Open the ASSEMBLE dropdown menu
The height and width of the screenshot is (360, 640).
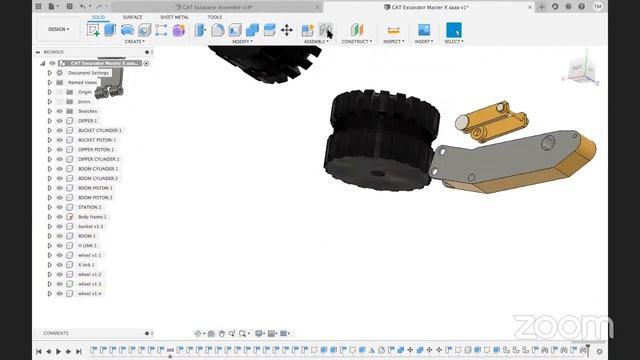316,42
